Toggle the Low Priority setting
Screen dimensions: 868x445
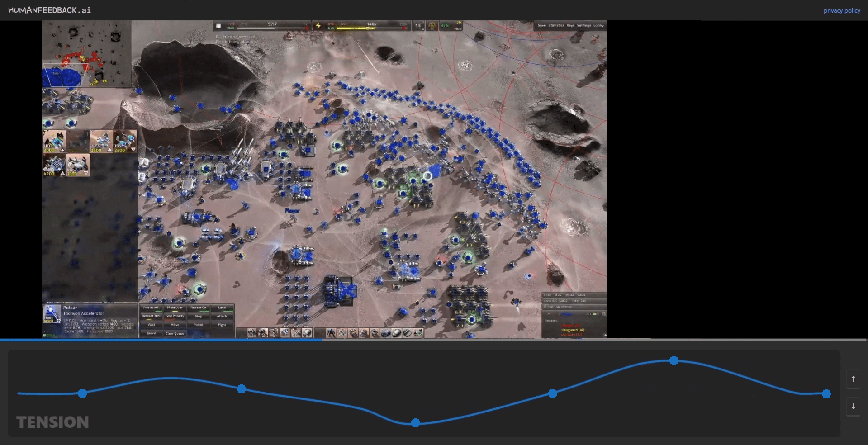tap(175, 317)
